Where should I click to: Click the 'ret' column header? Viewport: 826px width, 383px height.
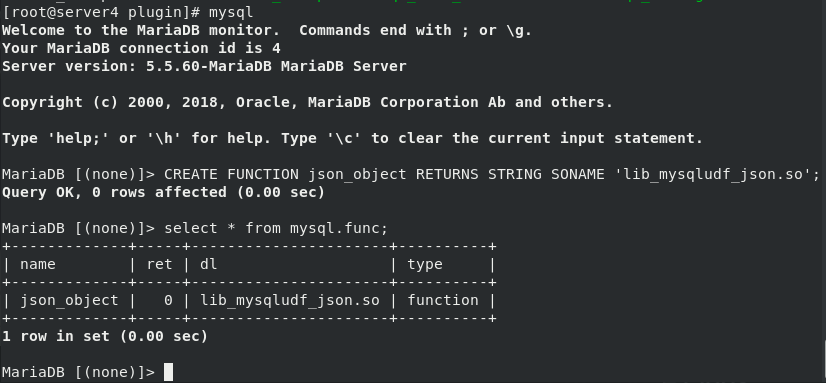pos(160,264)
